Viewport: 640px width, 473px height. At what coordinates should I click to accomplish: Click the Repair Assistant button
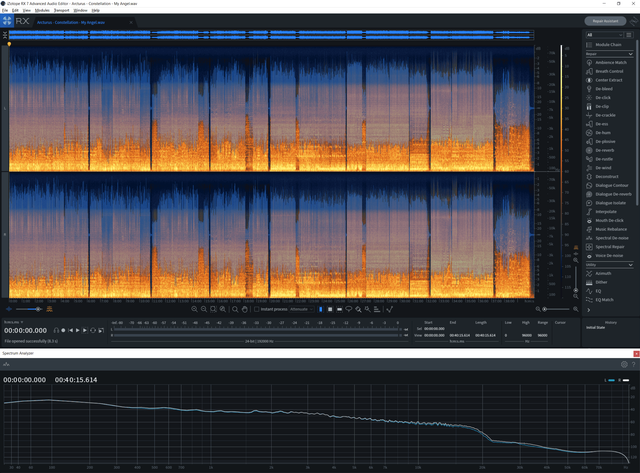click(606, 21)
